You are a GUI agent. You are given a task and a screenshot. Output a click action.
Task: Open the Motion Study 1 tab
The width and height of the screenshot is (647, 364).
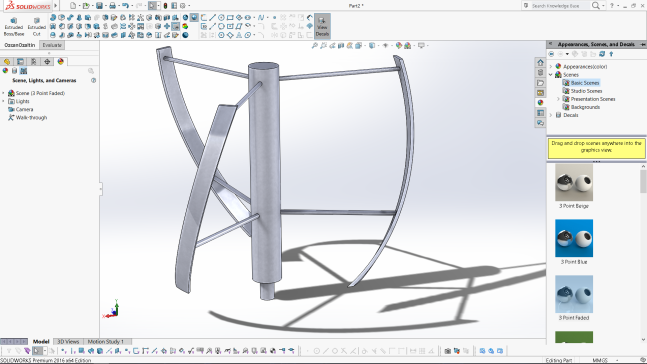[x=106, y=342]
